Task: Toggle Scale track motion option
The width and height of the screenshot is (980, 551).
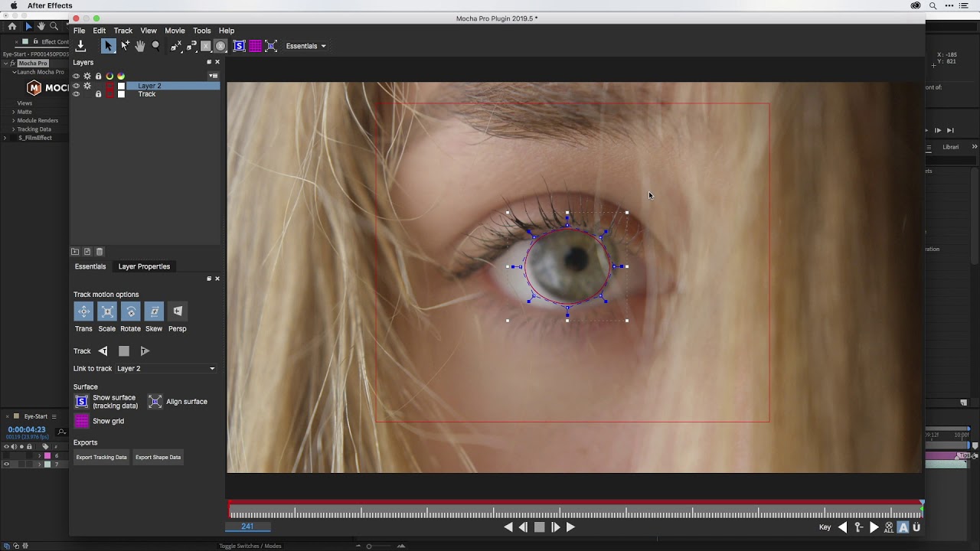Action: point(107,311)
